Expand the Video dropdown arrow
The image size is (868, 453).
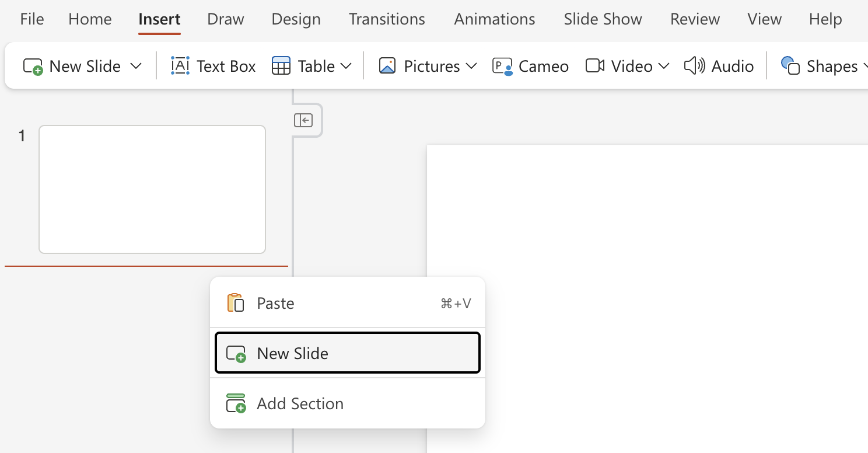point(664,66)
